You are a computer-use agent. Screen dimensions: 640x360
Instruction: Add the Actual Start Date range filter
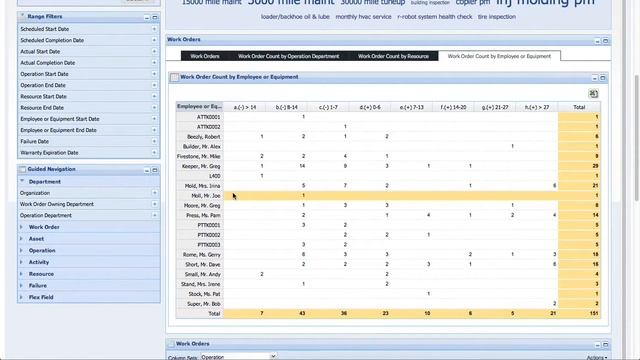click(154, 51)
